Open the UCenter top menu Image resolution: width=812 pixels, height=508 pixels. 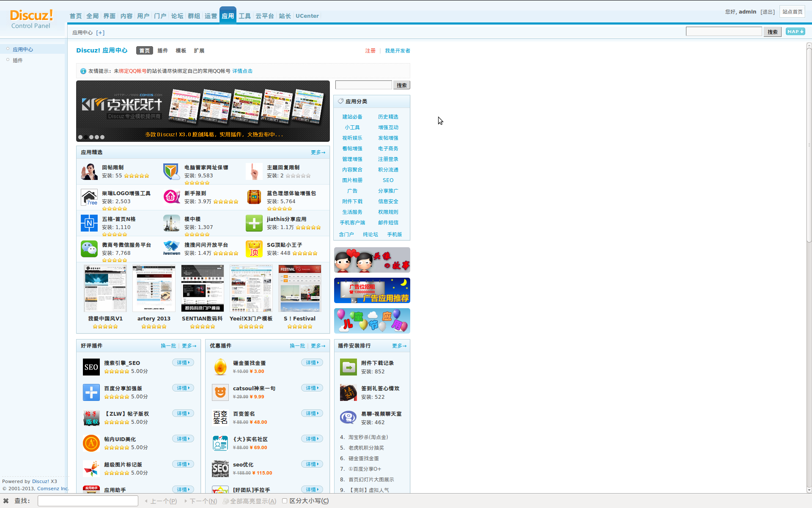point(307,16)
